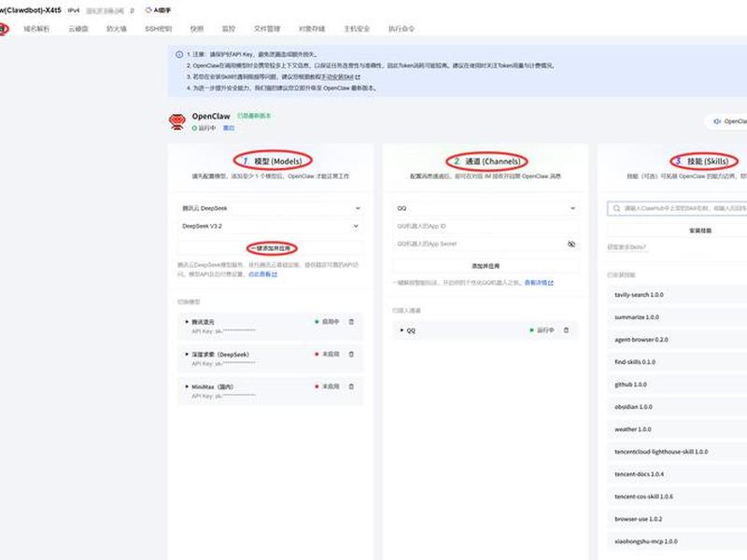Expand the MiniMax model entry arrow
The height and width of the screenshot is (560, 747).
pos(187,386)
